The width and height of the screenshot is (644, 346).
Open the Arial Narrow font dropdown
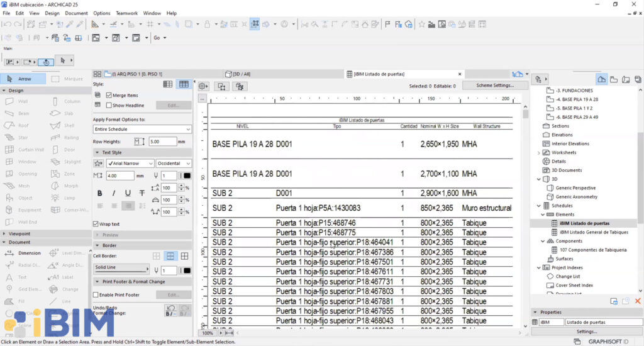131,163
